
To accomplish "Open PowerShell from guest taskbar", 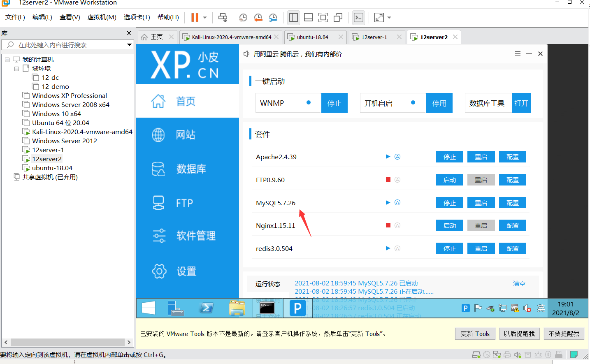I will 207,308.
